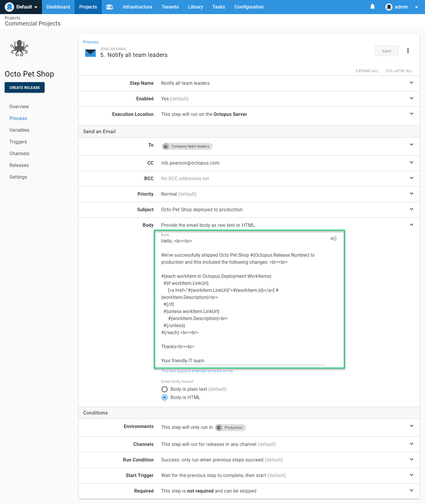
Task: Expand the Execution Location section chevron
Action: [x=412, y=114]
